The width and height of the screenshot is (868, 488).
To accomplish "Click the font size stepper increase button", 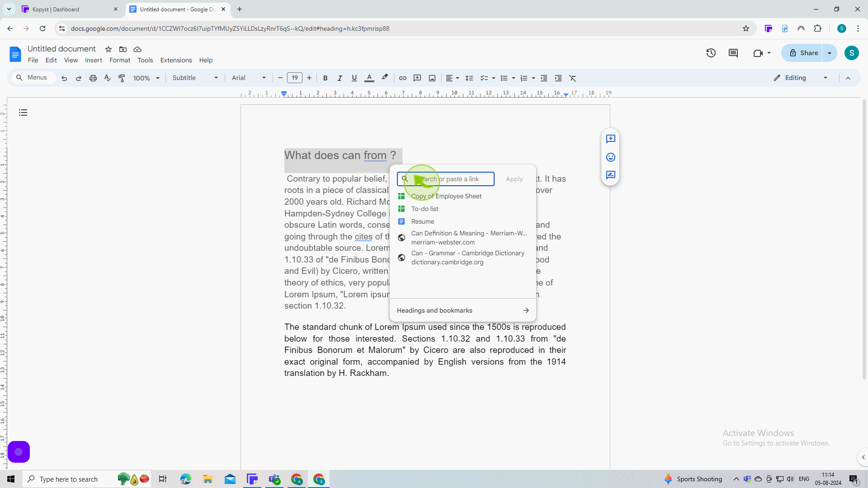I will click(x=309, y=78).
